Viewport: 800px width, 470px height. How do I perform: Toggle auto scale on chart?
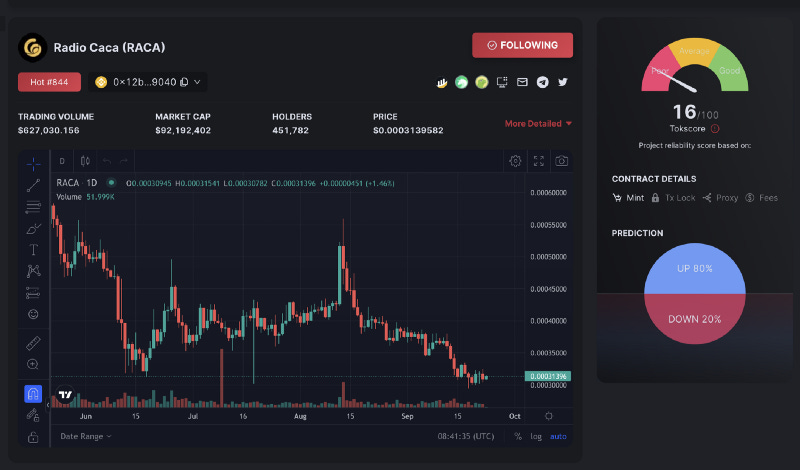click(558, 436)
